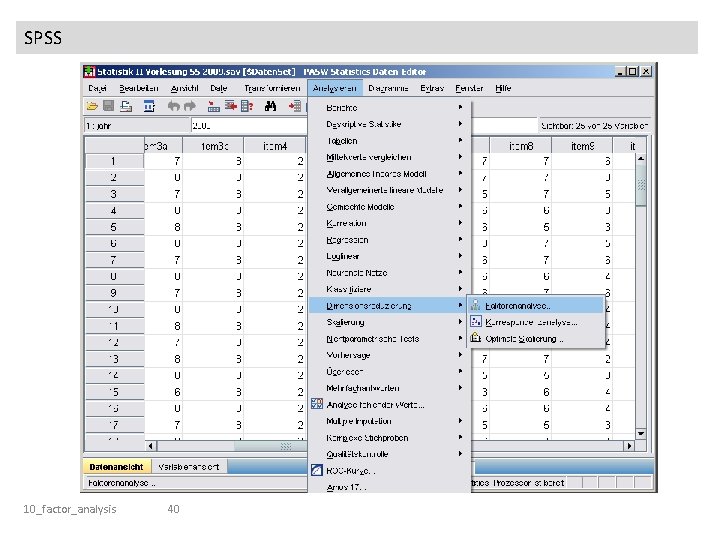Screen dimensions: 720x540
Task: Click the Korrespondenzanalyse icon in submenu
Action: tap(476, 322)
